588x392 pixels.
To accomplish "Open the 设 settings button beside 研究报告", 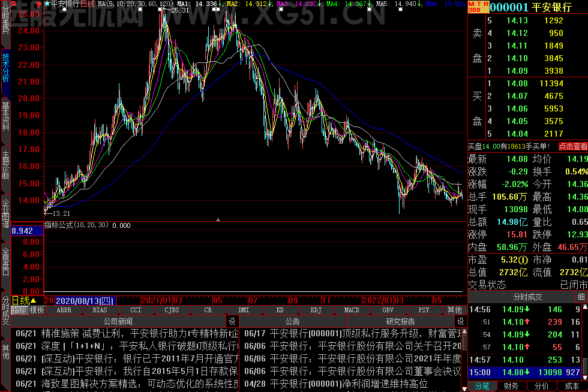I will [x=461, y=321].
